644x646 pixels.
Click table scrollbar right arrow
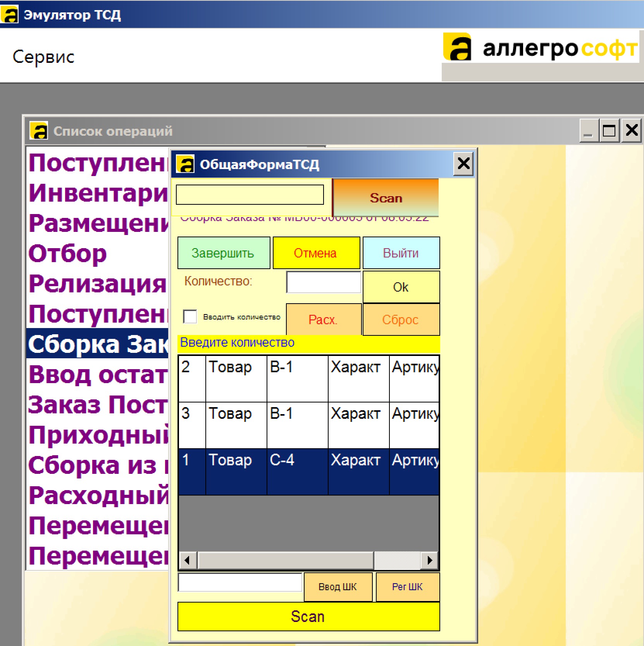coord(429,560)
